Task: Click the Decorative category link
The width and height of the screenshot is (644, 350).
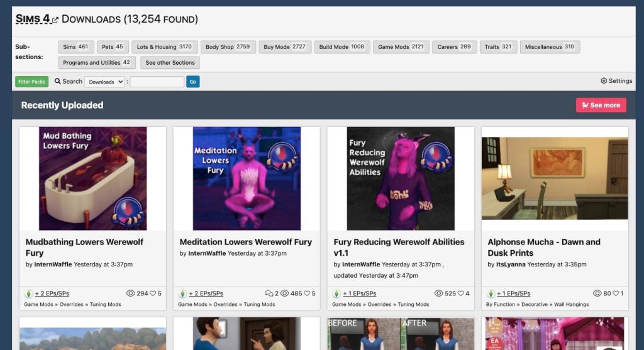Action: click(x=535, y=305)
